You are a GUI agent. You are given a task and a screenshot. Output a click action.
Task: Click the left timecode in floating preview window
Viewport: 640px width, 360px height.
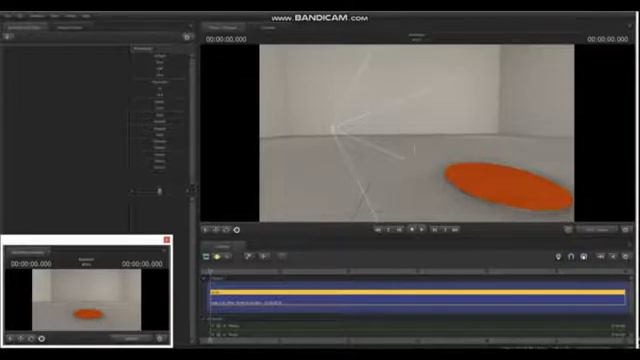[x=31, y=264]
